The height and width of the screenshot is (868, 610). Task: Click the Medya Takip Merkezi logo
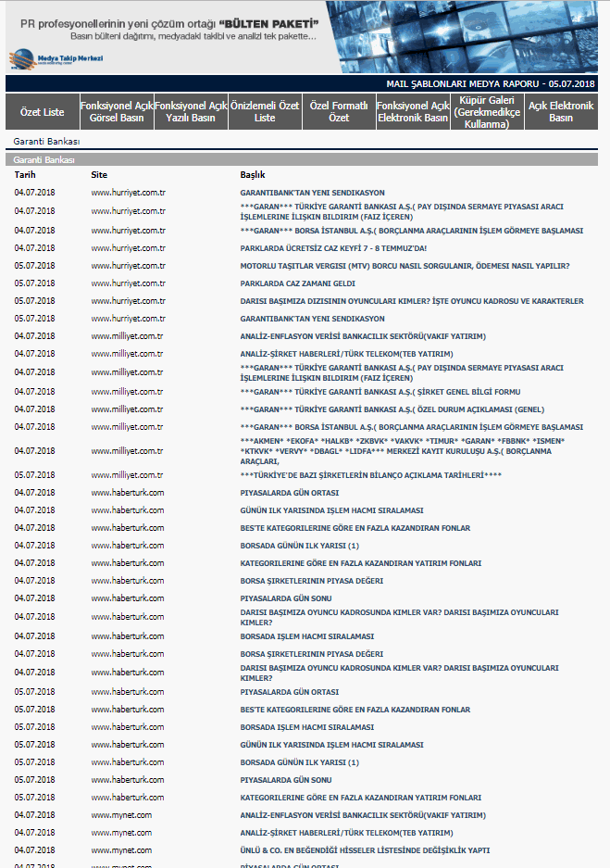56,59
